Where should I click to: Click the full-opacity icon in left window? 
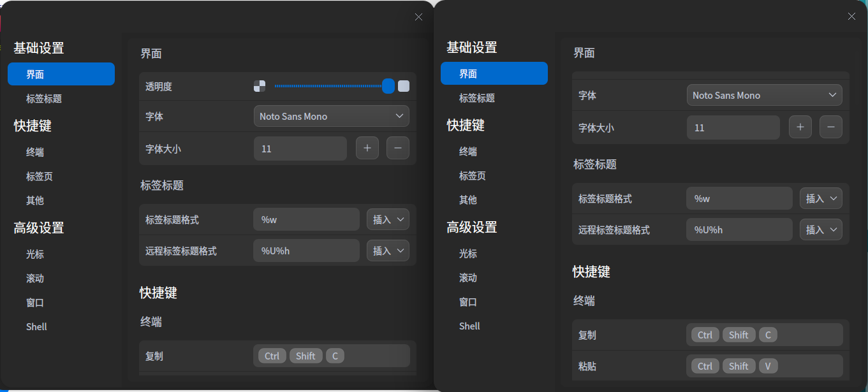(x=404, y=86)
